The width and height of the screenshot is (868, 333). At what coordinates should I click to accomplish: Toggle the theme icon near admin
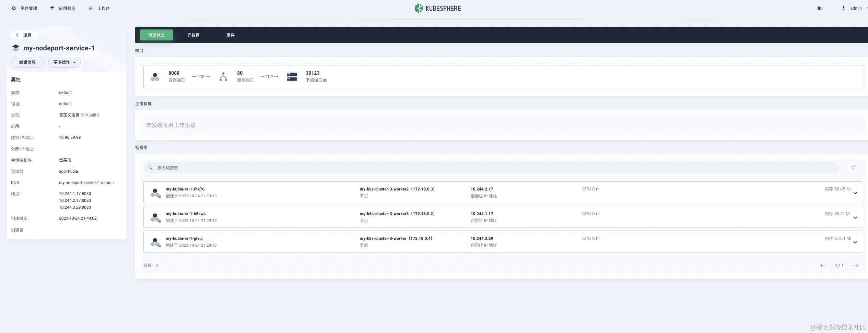(820, 8)
